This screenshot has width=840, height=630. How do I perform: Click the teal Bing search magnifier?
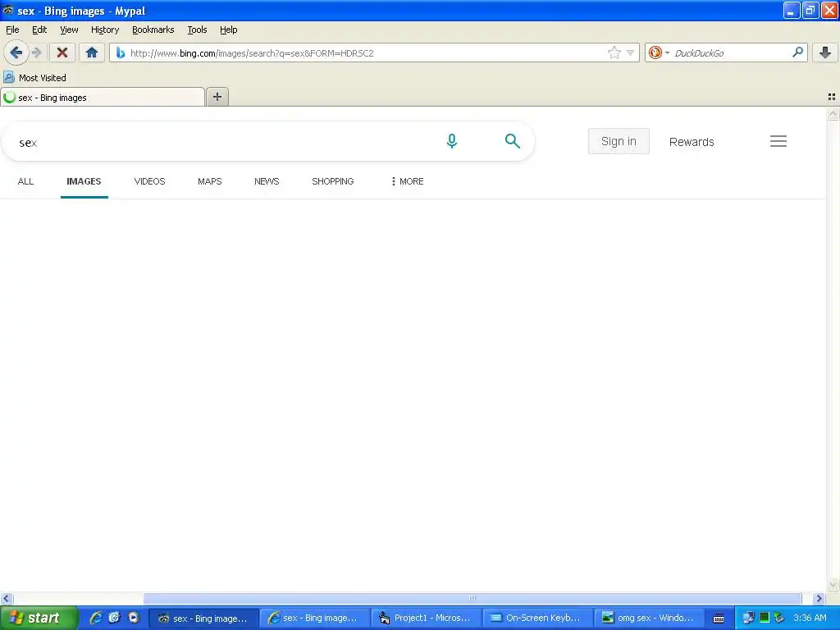[512, 141]
